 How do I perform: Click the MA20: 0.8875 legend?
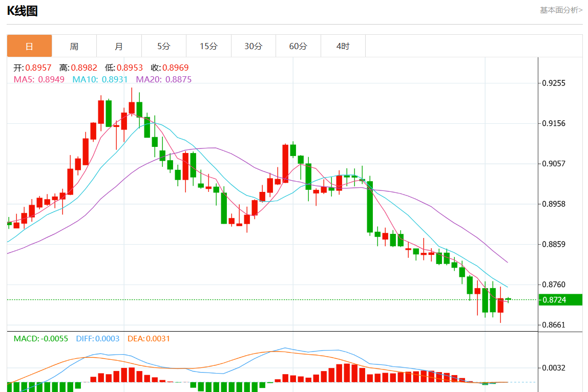[x=163, y=79]
